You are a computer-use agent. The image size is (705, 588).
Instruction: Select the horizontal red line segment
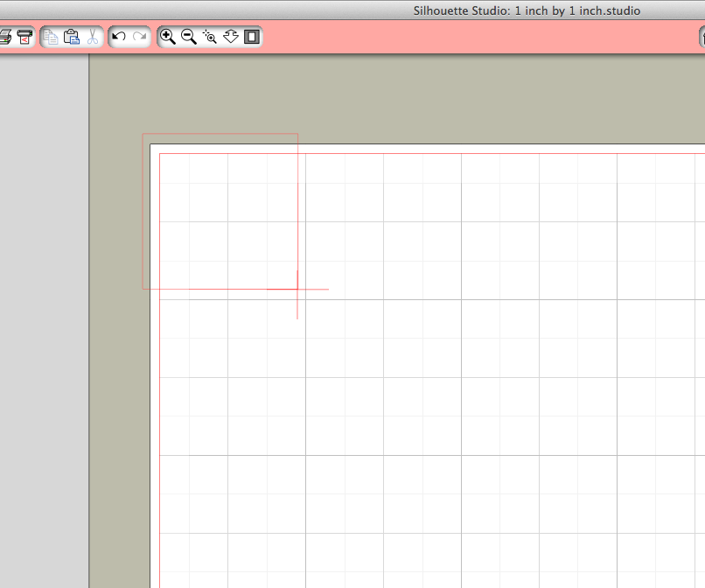315,288
